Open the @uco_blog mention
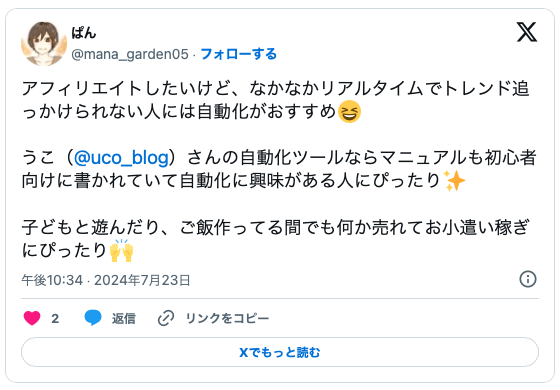Viewport: 560px width, 390px height. click(121, 158)
